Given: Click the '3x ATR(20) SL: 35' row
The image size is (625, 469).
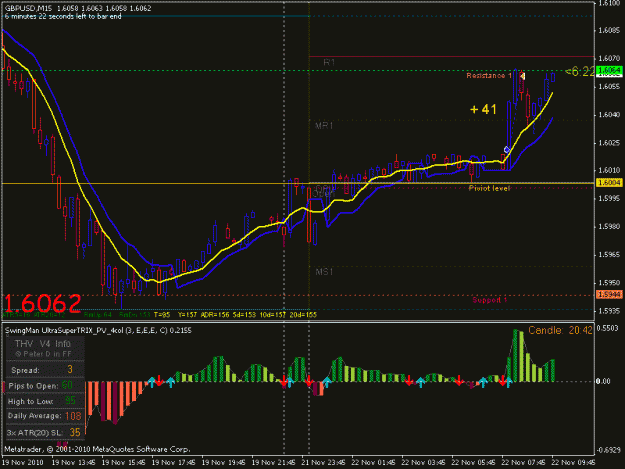Looking at the screenshot, I should (x=45, y=432).
